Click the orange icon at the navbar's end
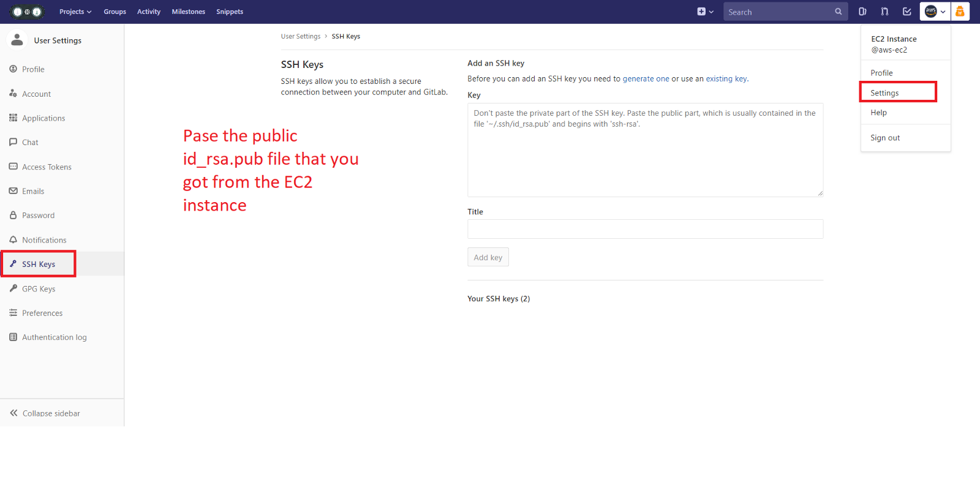 click(960, 12)
